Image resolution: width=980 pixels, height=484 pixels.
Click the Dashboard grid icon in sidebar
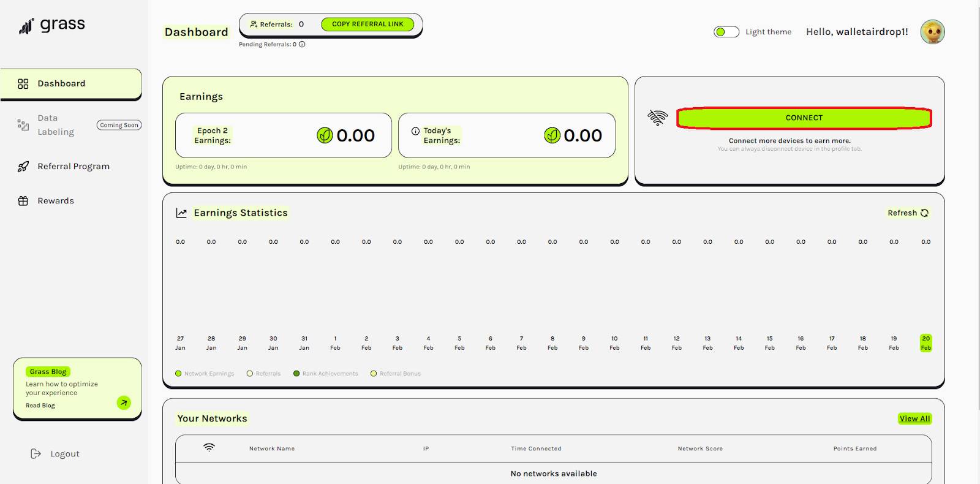(23, 84)
